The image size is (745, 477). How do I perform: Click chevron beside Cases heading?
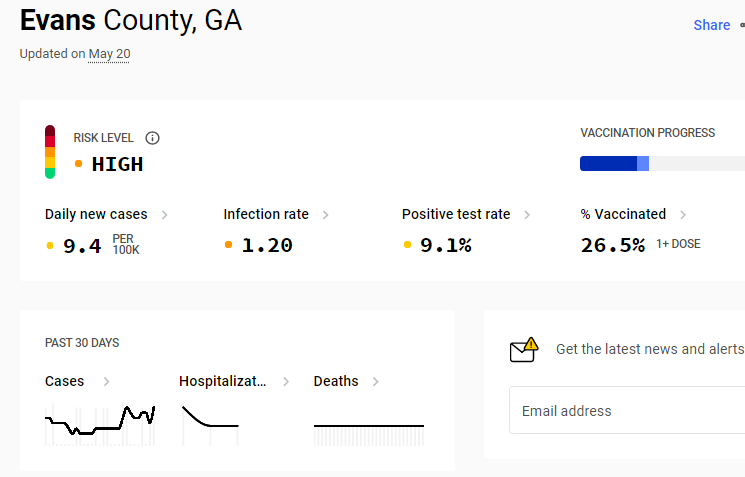106,382
